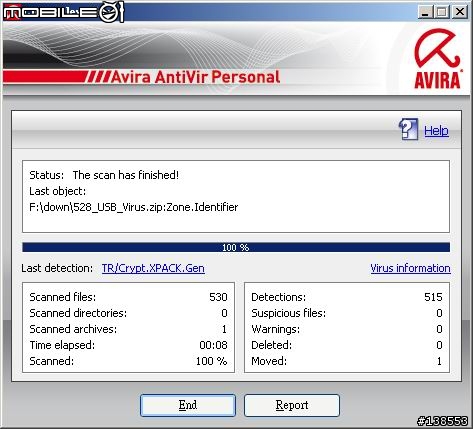473x429 pixels.
Task: Click the Scanned archives label
Action: [x=73, y=329]
